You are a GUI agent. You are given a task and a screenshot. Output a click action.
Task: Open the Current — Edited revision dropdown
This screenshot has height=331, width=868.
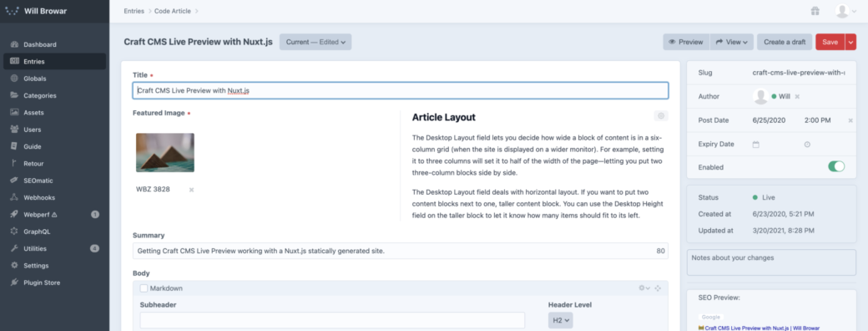315,42
